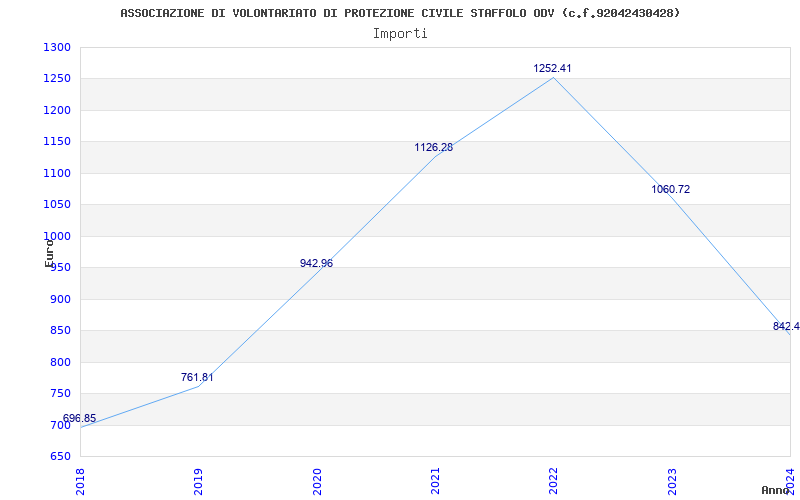Select the 942.96 data label
The width and height of the screenshot is (800, 500).
pos(316,263)
